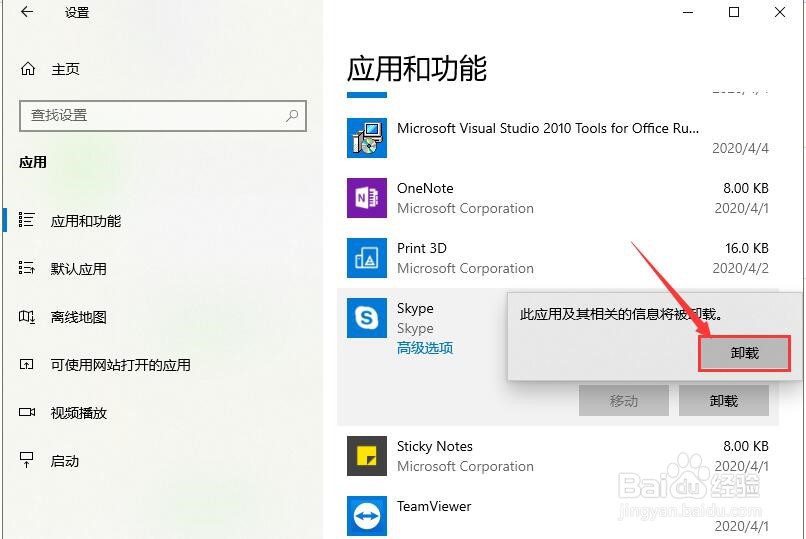This screenshot has height=539, width=806.
Task: Open the 主页 home icon
Action: [28, 68]
